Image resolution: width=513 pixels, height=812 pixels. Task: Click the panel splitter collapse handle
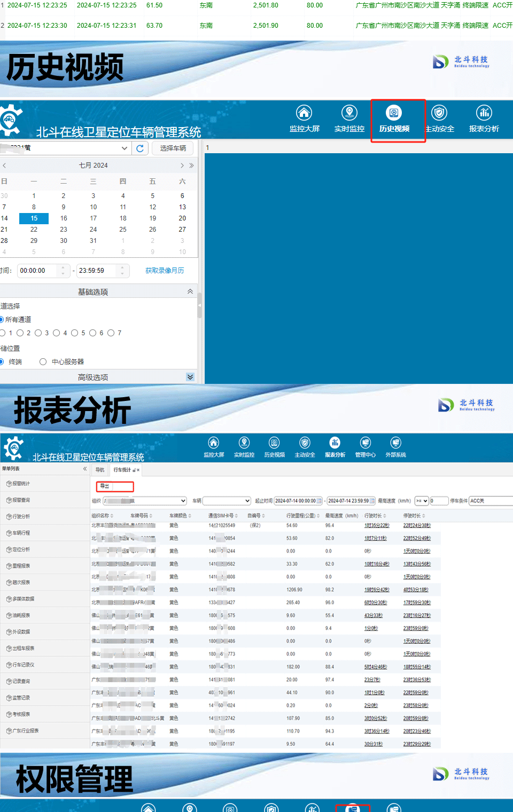tap(200, 305)
